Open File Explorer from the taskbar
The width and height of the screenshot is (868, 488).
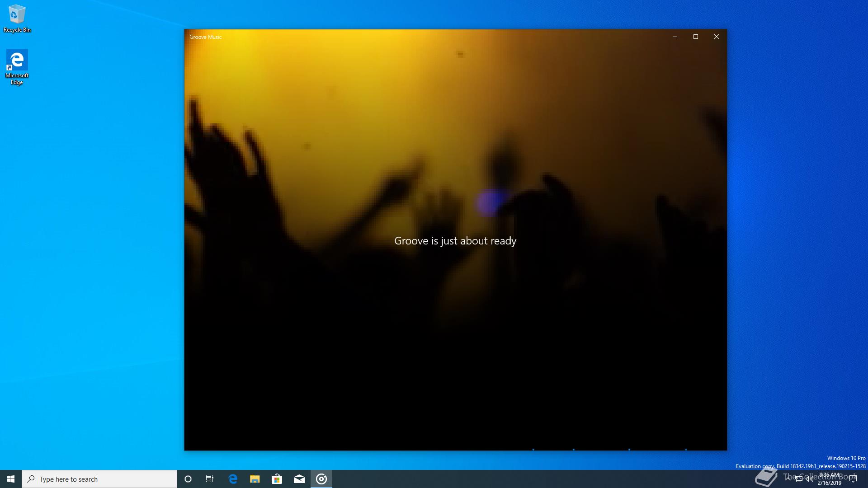(255, 479)
